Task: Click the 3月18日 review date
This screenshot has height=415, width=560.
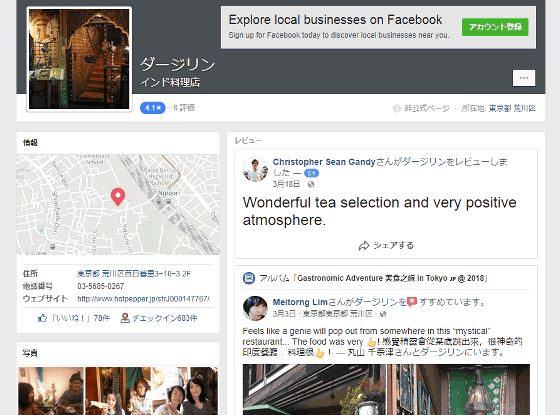Action: (286, 184)
